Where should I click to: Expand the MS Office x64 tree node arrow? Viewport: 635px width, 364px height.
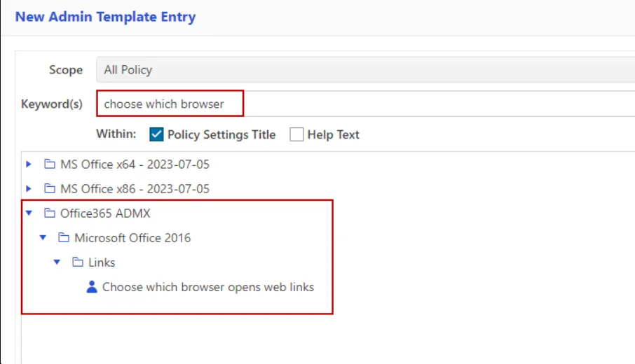[29, 164]
